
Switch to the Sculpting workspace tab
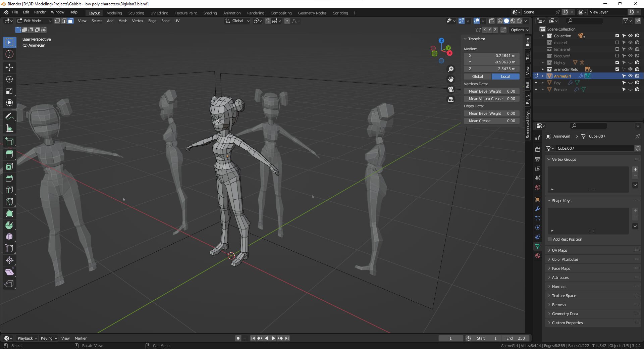click(x=136, y=13)
